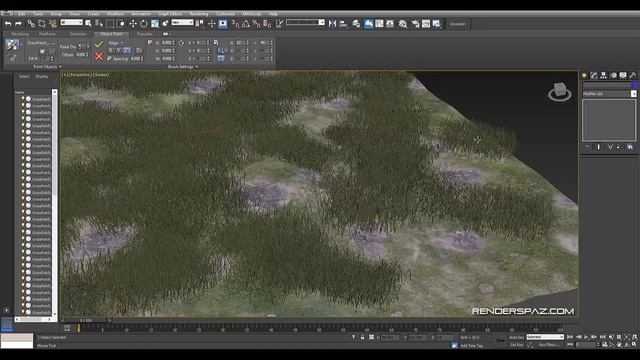The height and width of the screenshot is (360, 640).
Task: Toggle the 3D Snaps icon
Action: coord(236,24)
